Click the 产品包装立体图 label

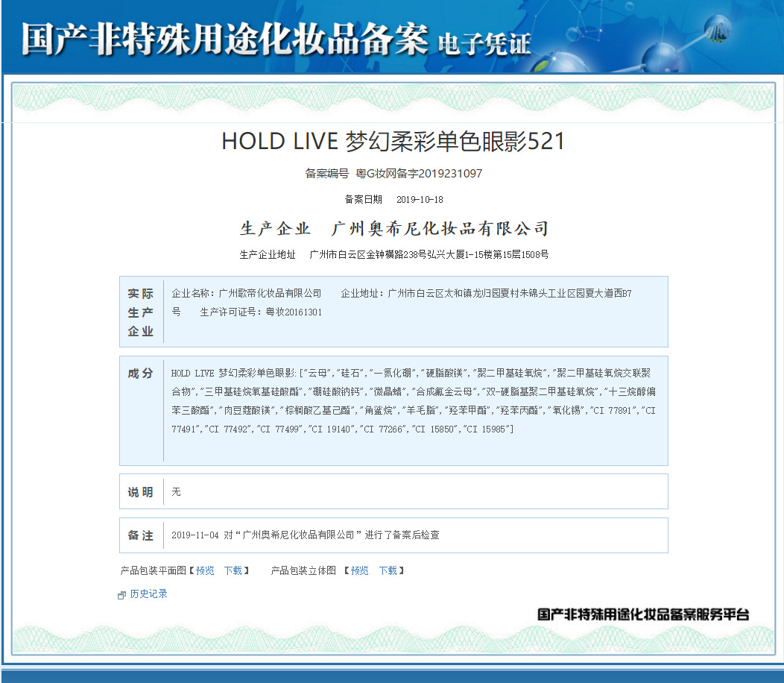tap(303, 570)
